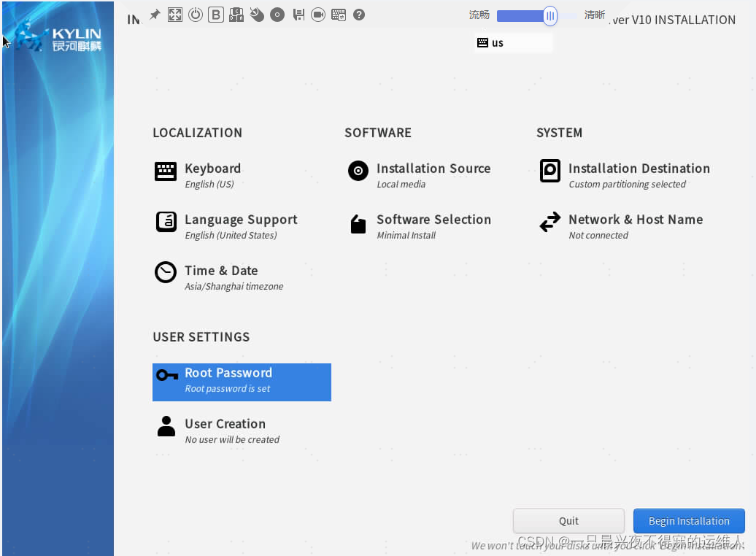
Task: Click the 'English (US)' keyboard text
Action: (x=209, y=184)
